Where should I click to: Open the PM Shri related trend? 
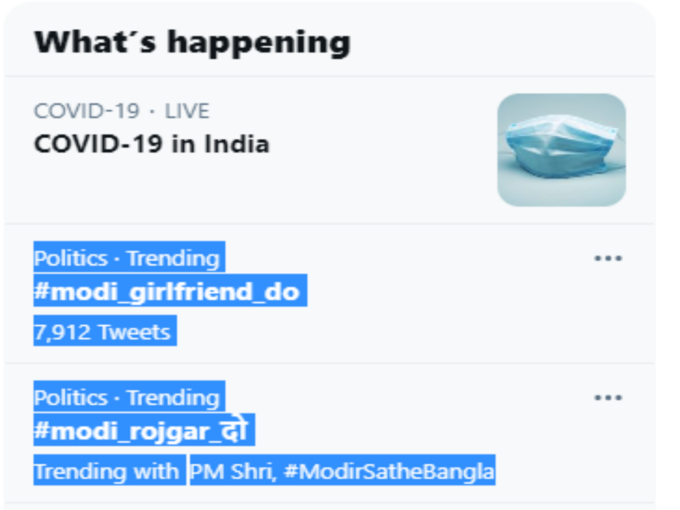[x=232, y=471]
